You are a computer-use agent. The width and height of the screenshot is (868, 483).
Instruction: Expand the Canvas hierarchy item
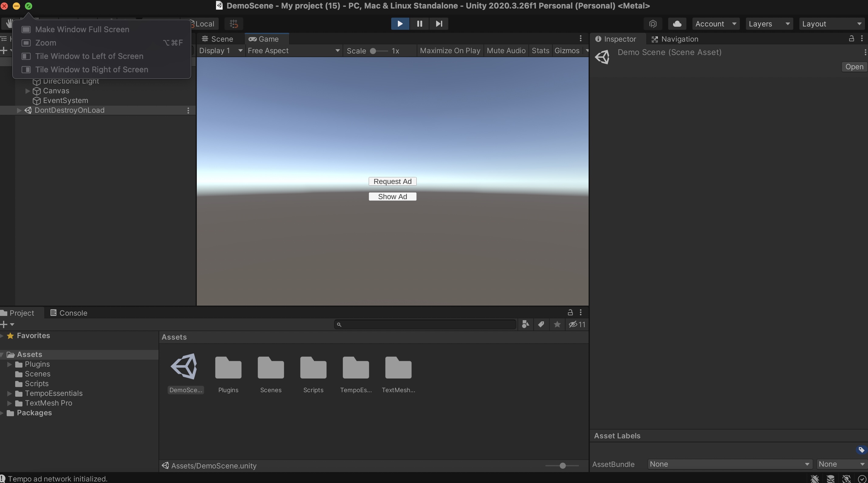[28, 91]
